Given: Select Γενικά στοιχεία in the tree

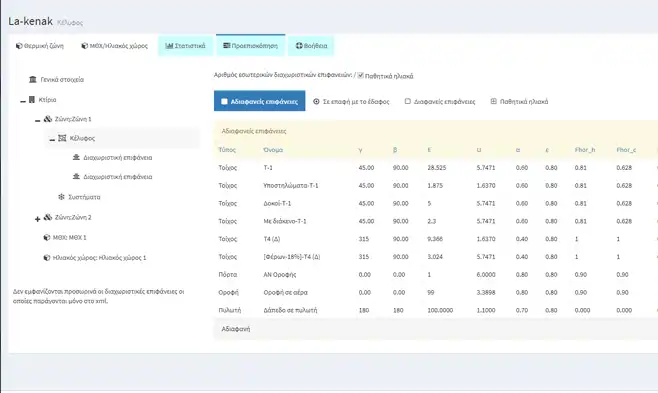Looking at the screenshot, I should [x=62, y=79].
